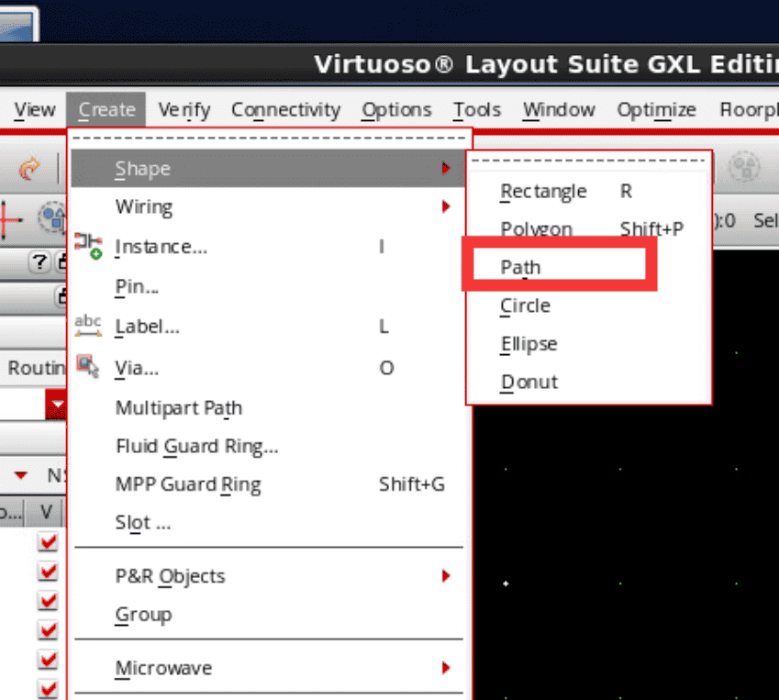
Task: Open the Window menu
Action: point(559,109)
